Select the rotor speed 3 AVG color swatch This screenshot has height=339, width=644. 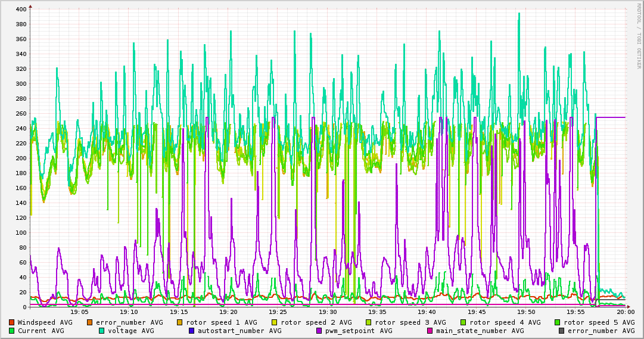(369, 322)
